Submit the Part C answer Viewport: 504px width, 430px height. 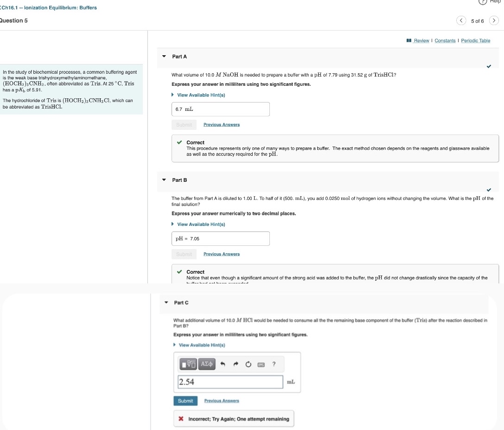coord(185,401)
